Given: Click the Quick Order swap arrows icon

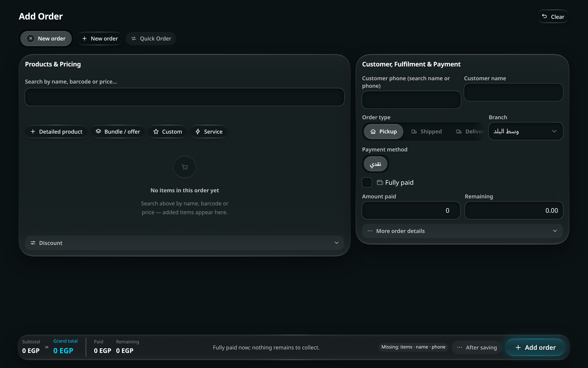Looking at the screenshot, I should [134, 38].
